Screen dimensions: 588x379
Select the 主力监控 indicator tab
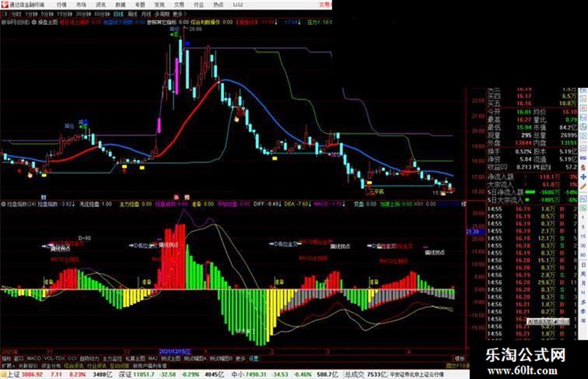tap(112, 358)
